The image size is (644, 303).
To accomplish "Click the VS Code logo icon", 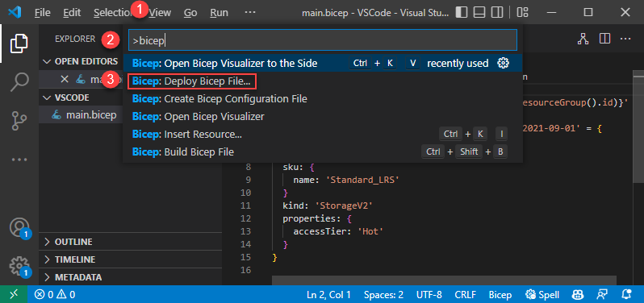I will (15, 13).
